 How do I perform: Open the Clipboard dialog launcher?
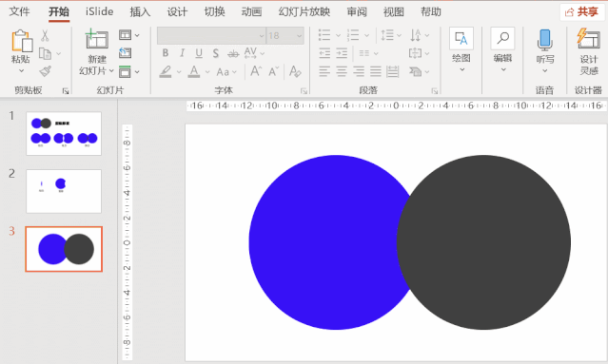pyautogui.click(x=66, y=91)
